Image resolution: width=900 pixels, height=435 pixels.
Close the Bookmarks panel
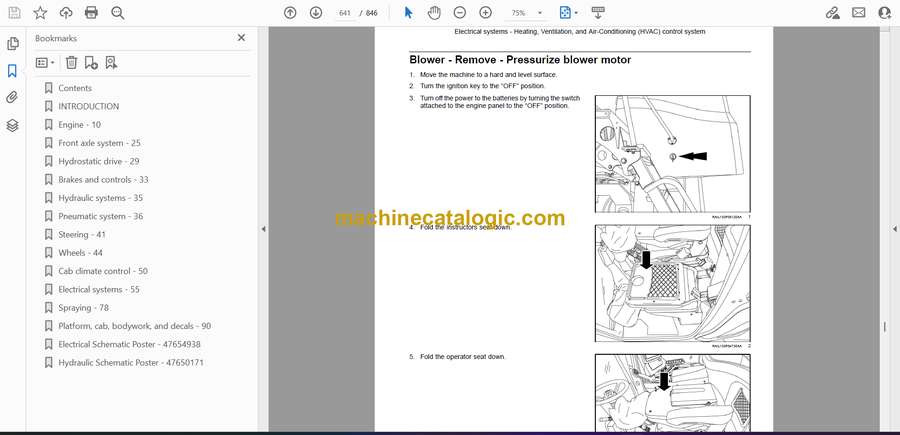point(241,38)
